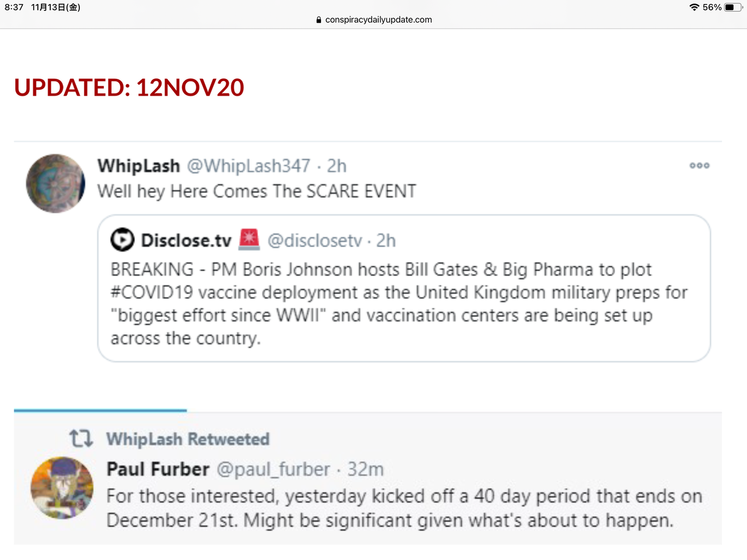
Task: Tap the conspiracydailyupdate.com address field
Action: (x=378, y=20)
